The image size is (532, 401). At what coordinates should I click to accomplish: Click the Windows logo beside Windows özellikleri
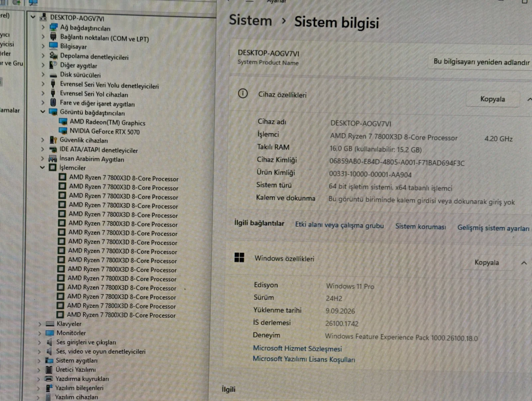(239, 257)
